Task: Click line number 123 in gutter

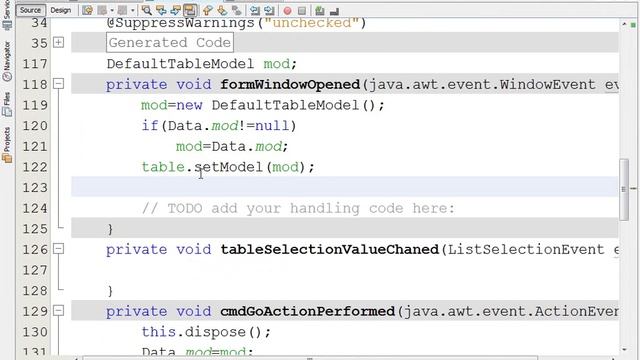Action: click(35, 187)
